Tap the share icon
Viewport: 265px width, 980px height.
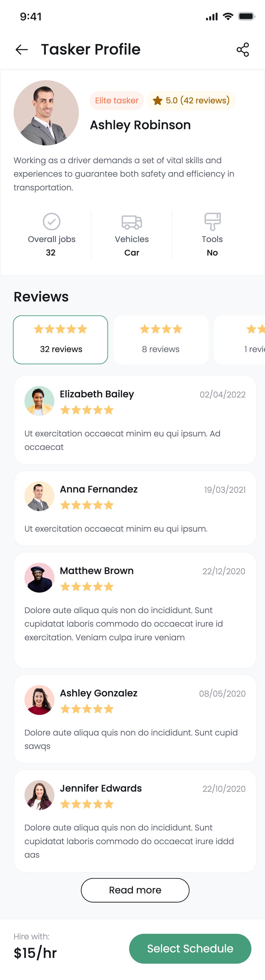pos(242,49)
